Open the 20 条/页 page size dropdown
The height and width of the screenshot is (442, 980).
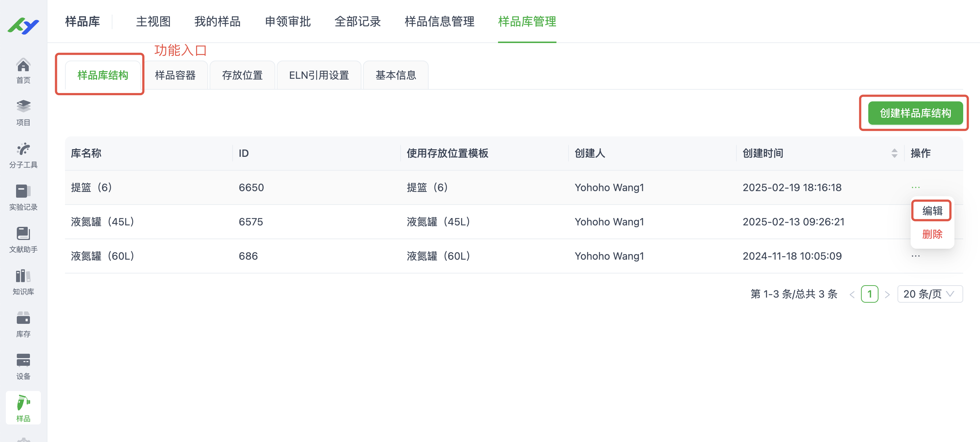930,294
